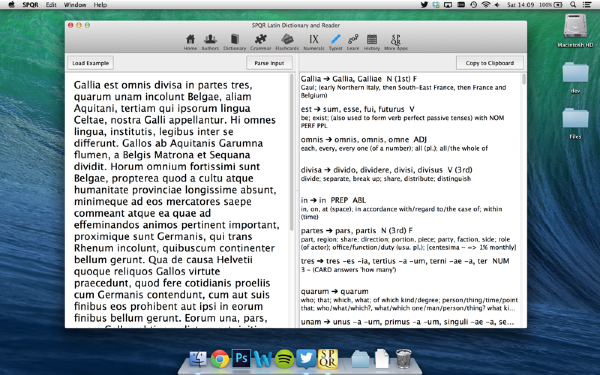This screenshot has width=600, height=375.
Task: Open the blue W app in Dock
Action: tap(262, 359)
